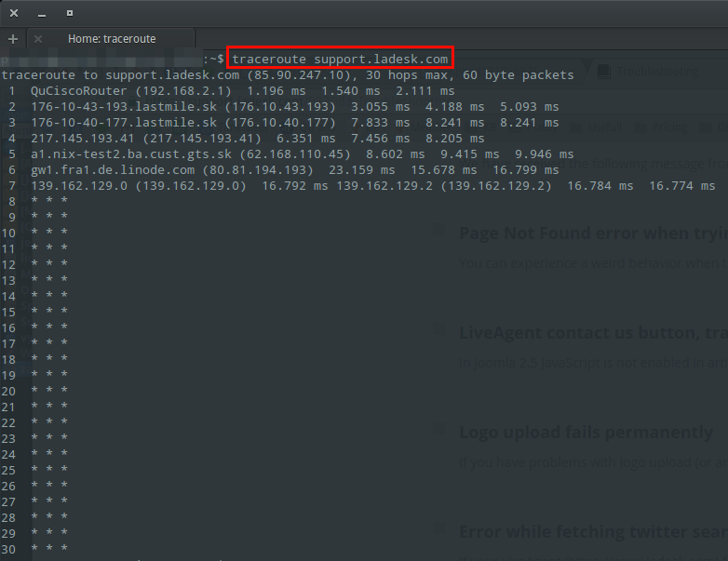728x561 pixels.
Task: Open 'Logo upload fails permanently' article
Action: pyautogui.click(x=586, y=433)
